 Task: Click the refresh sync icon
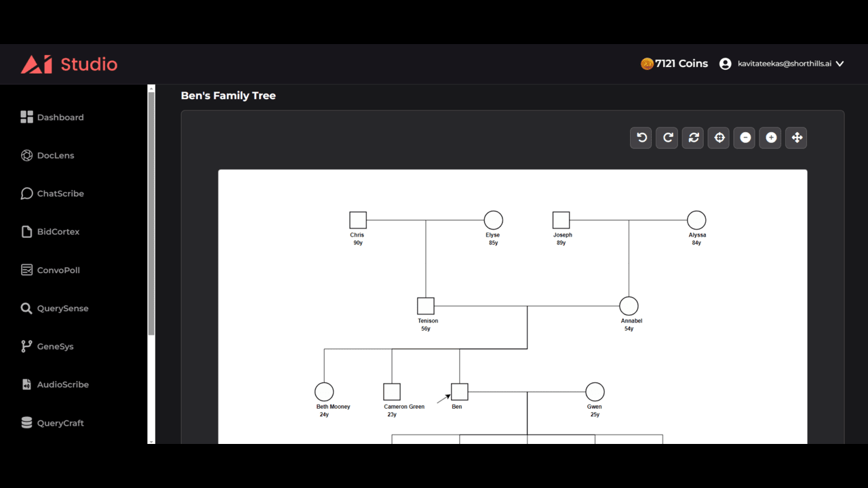(x=693, y=138)
